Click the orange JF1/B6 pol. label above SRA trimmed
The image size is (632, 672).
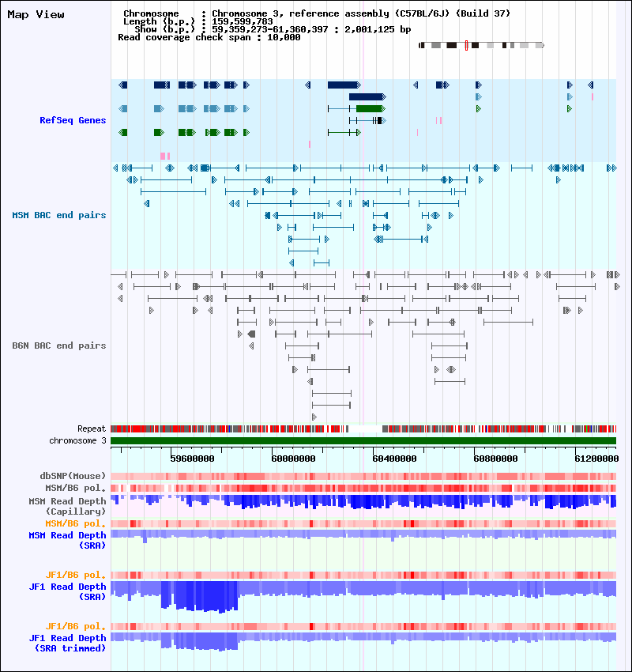tap(75, 627)
